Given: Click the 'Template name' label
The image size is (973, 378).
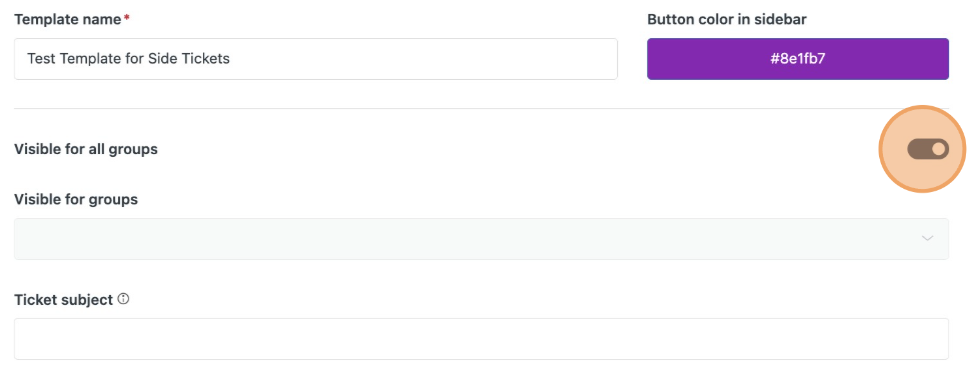Looking at the screenshot, I should (68, 19).
